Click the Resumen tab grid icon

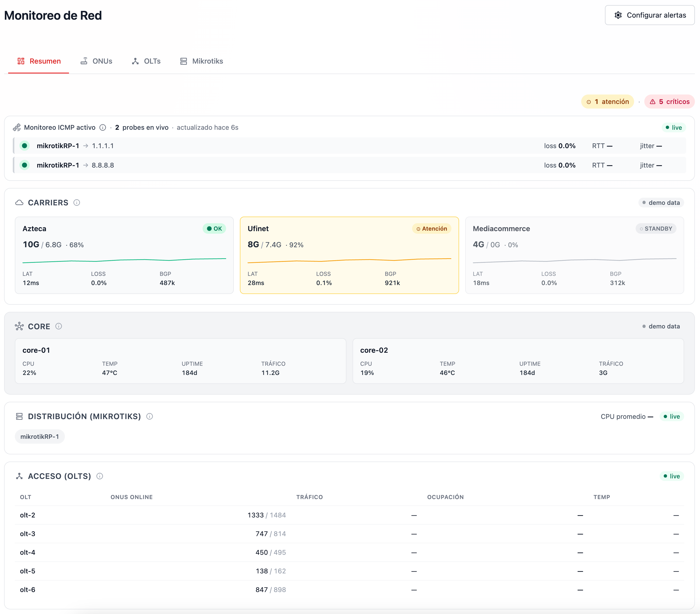(21, 61)
